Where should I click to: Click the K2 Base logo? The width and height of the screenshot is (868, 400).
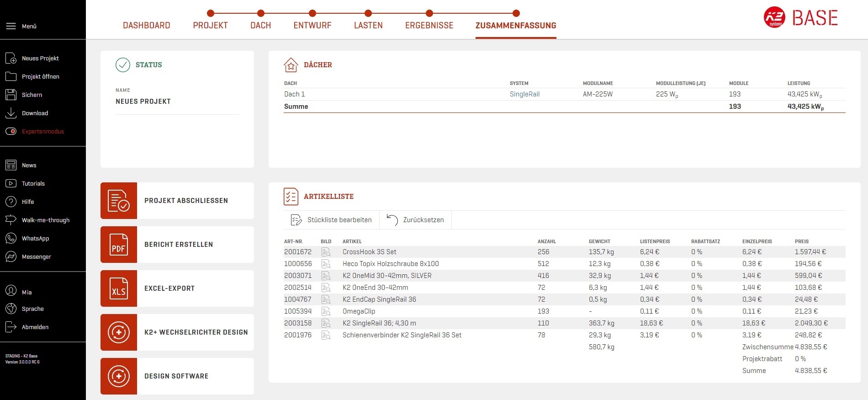[x=801, y=18]
